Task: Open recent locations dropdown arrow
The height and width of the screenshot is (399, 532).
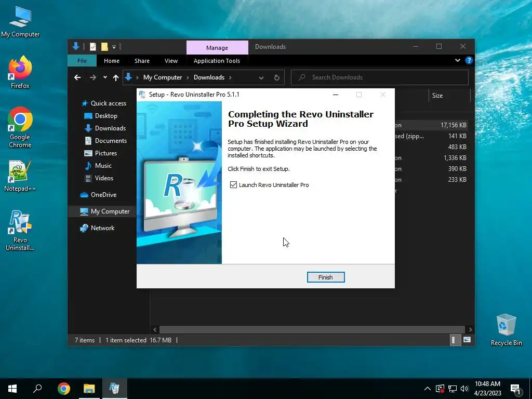Action: coord(105,77)
